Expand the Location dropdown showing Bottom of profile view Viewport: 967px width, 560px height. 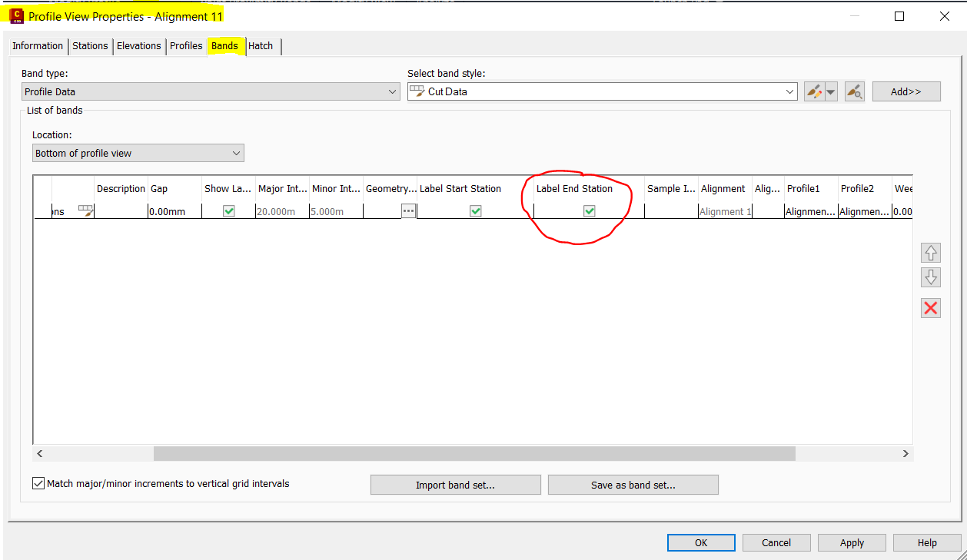pos(234,152)
